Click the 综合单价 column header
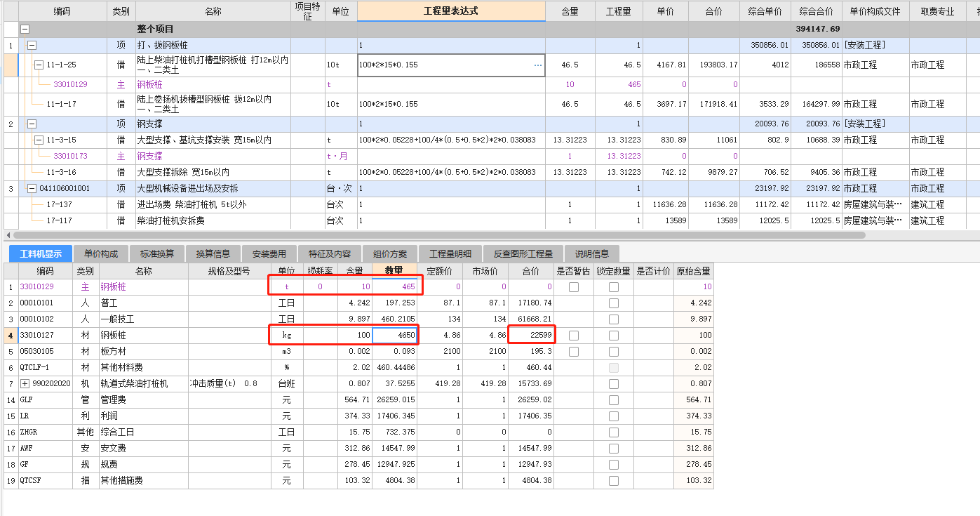 coord(765,11)
